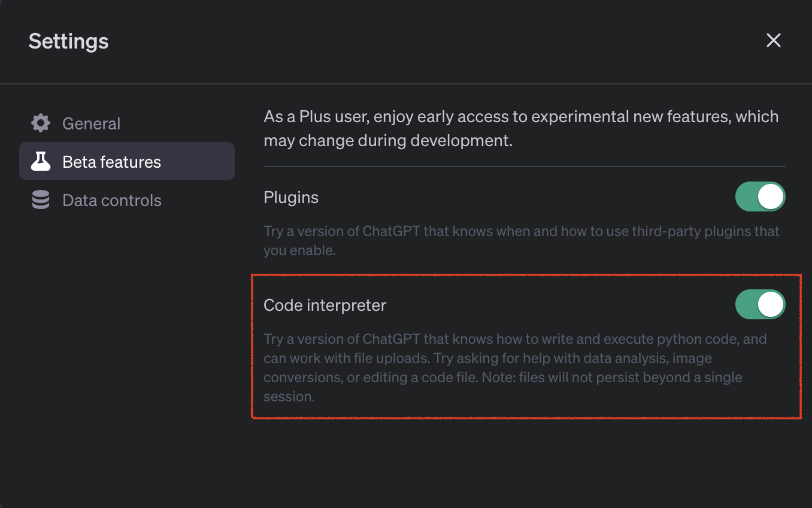Click the plugins description paragraph

click(x=521, y=240)
